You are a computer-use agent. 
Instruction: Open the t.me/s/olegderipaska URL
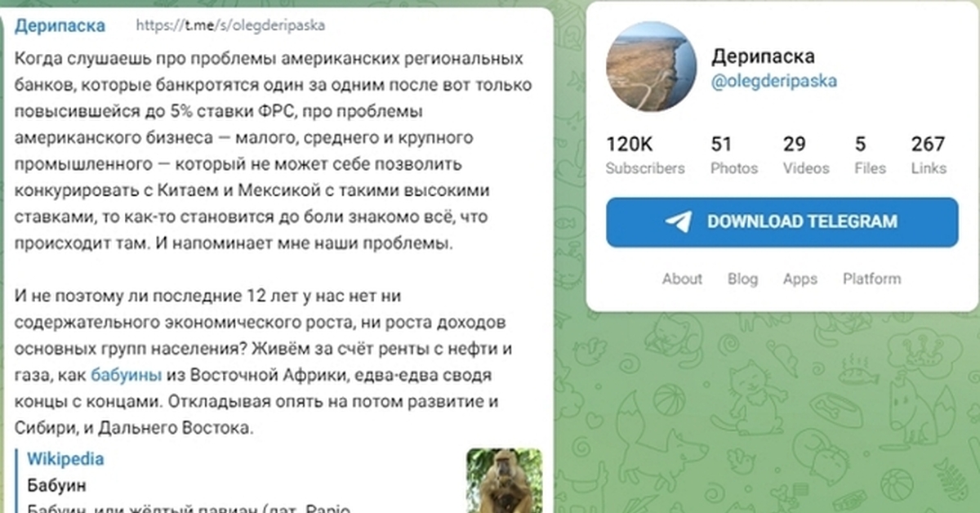click(x=230, y=25)
